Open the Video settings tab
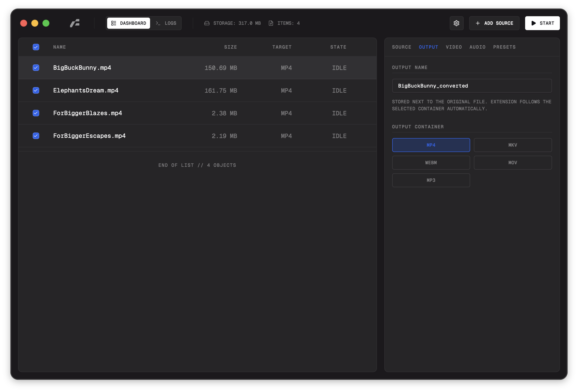The image size is (578, 392). 454,47
